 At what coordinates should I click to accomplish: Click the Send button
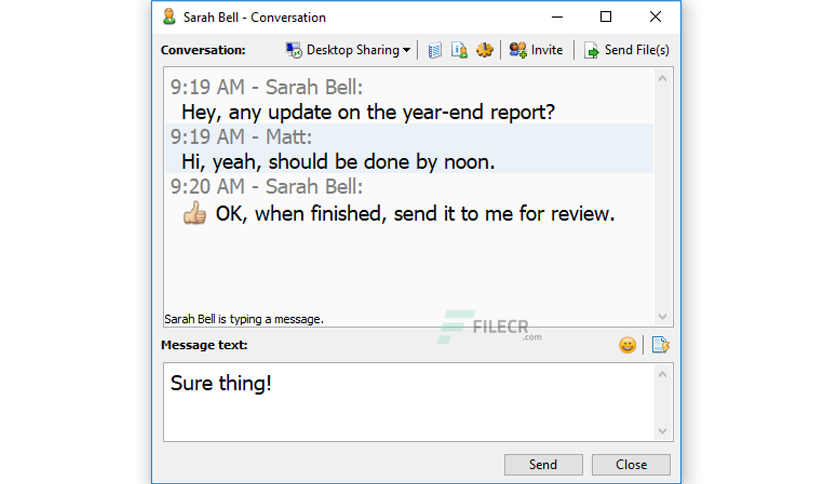(543, 464)
